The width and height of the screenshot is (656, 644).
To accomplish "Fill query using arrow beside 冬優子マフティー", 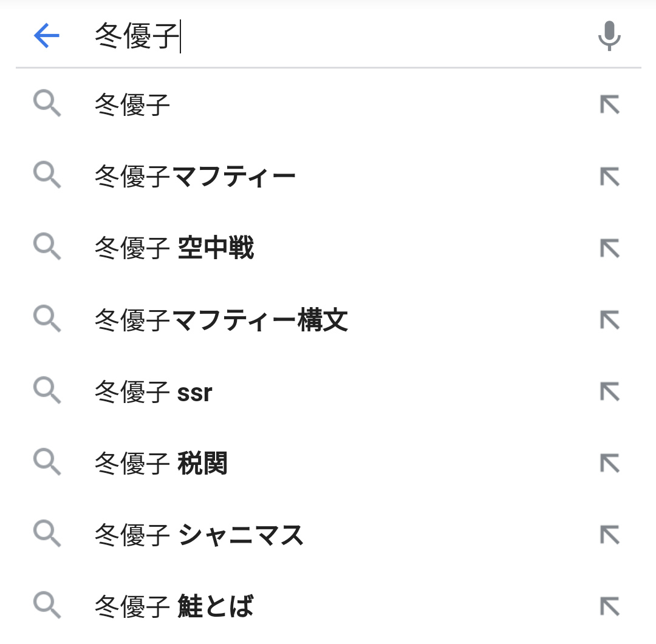I will point(609,177).
